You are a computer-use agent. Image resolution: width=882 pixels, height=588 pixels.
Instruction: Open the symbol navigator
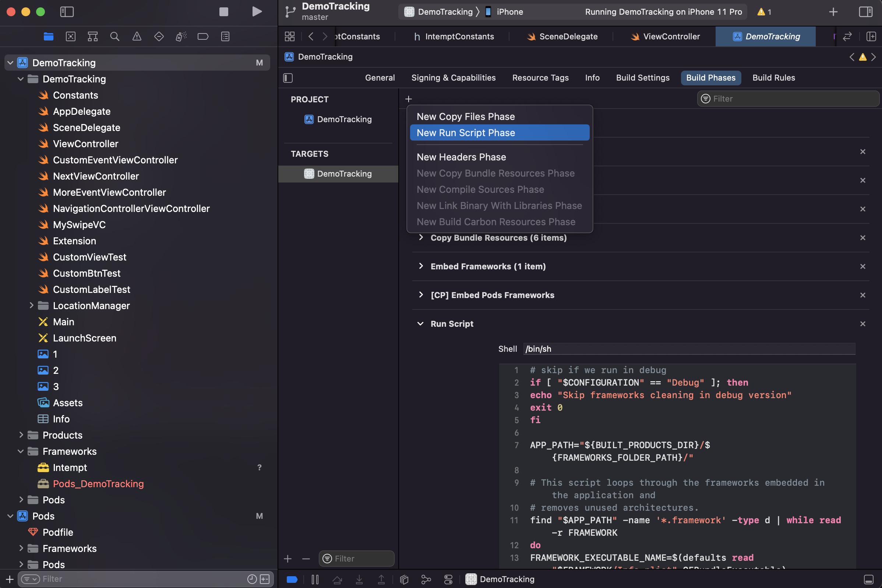point(93,36)
